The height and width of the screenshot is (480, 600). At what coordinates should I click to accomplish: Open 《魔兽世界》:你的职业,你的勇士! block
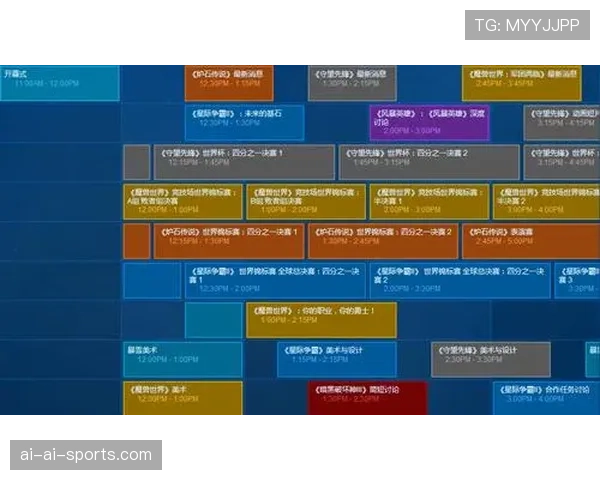321,320
